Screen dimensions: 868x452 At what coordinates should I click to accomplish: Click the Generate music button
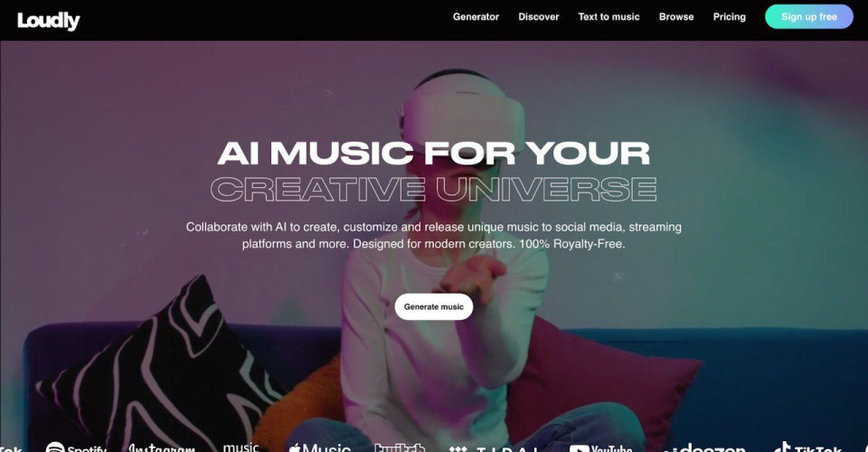[434, 306]
